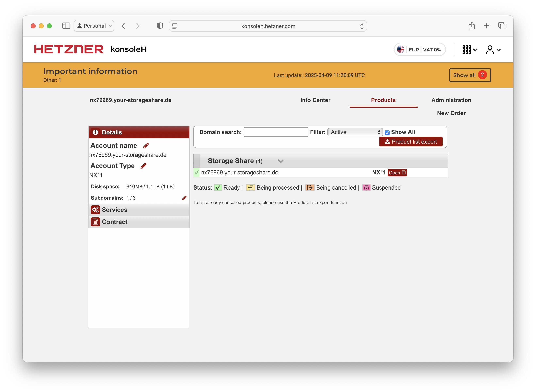The width and height of the screenshot is (536, 392).
Task: Go forward in browser history
Action: pyautogui.click(x=138, y=26)
